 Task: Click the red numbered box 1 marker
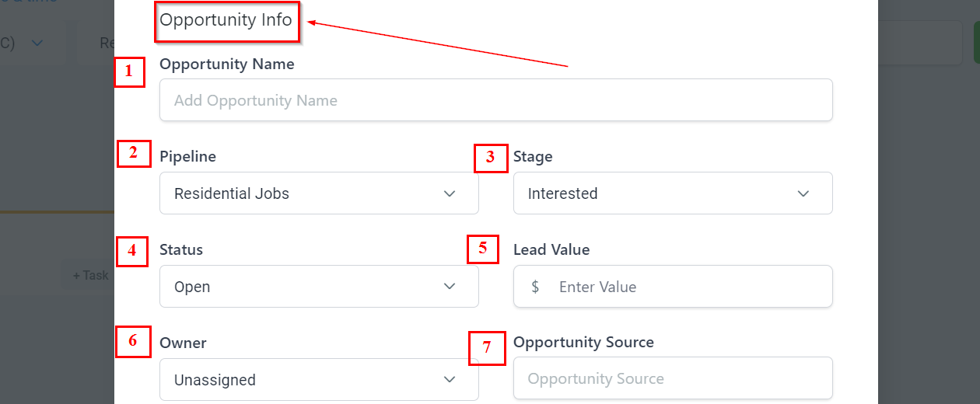tap(129, 73)
